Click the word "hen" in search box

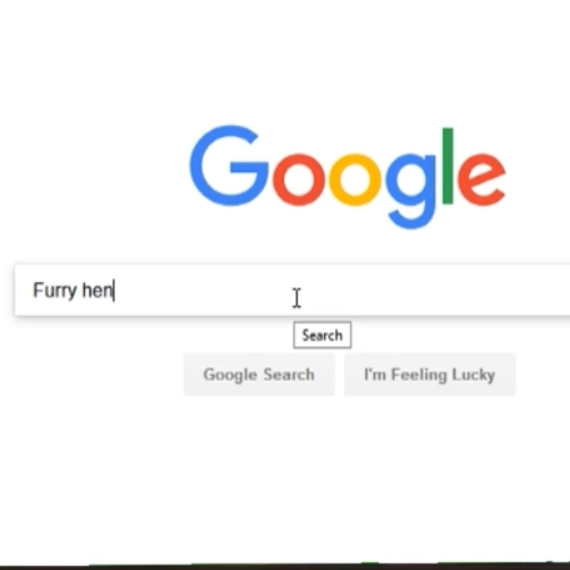(97, 290)
